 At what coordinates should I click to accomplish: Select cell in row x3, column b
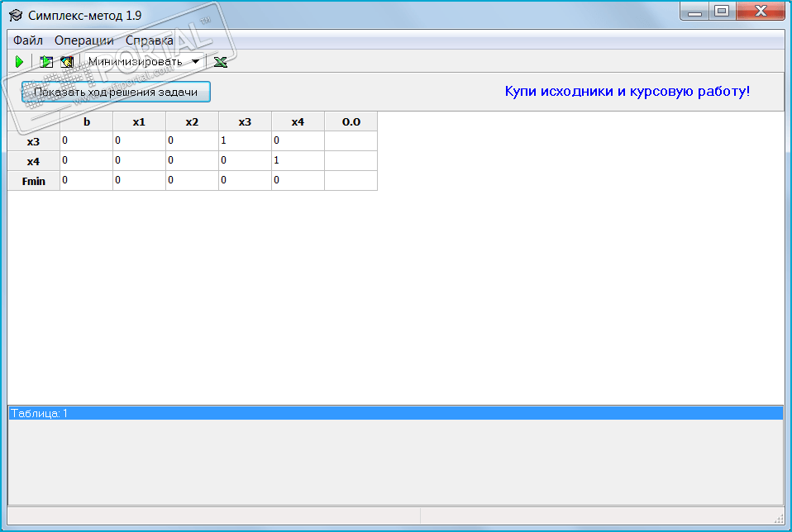click(x=86, y=141)
